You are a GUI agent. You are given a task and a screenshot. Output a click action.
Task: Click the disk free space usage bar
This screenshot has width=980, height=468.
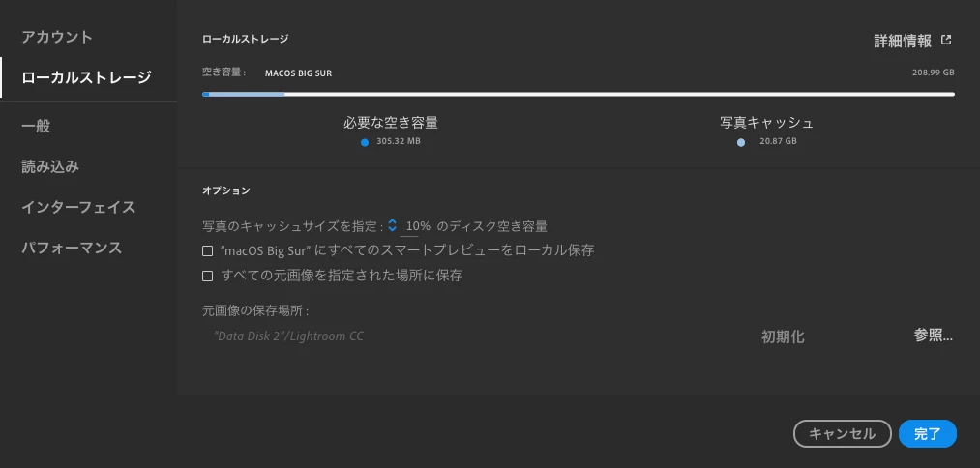579,95
